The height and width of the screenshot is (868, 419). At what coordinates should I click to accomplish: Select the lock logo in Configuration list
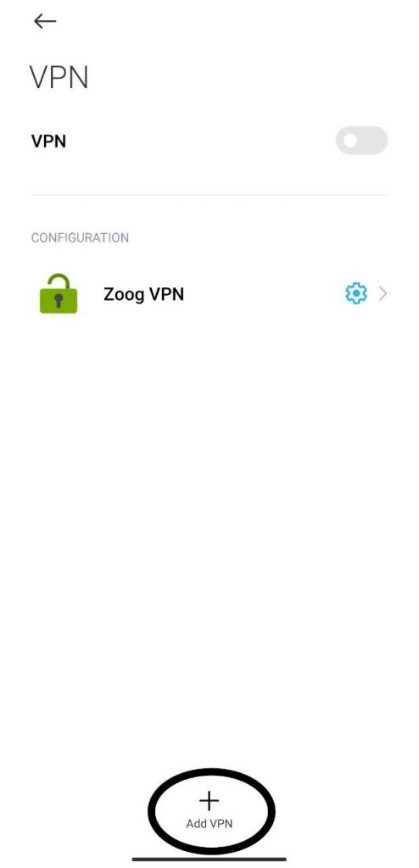59,293
